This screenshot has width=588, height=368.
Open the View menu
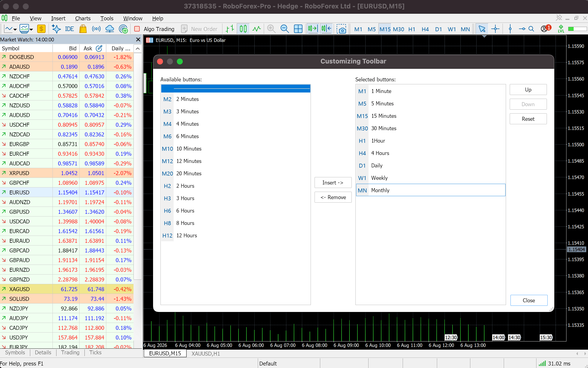[x=35, y=18]
